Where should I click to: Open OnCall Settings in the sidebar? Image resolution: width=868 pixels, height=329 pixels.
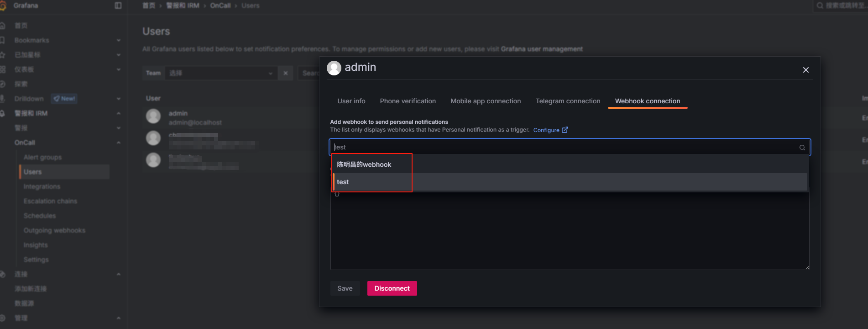(x=36, y=260)
